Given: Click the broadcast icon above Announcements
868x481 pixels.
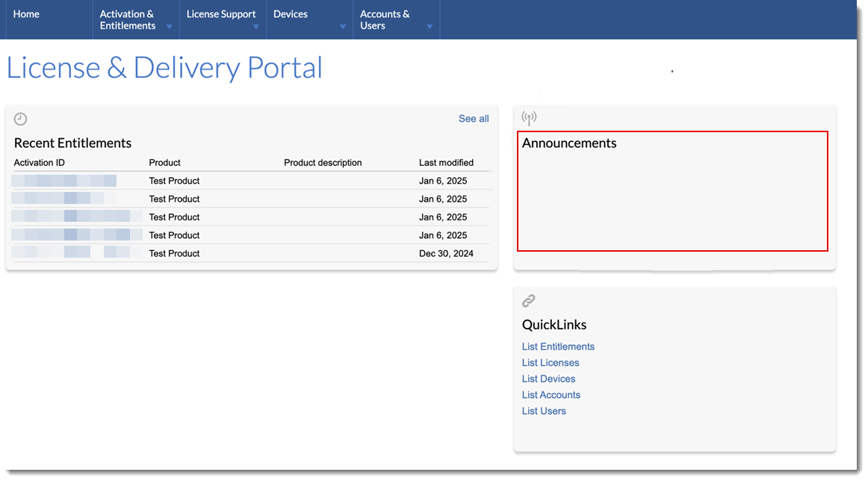Looking at the screenshot, I should coord(529,118).
